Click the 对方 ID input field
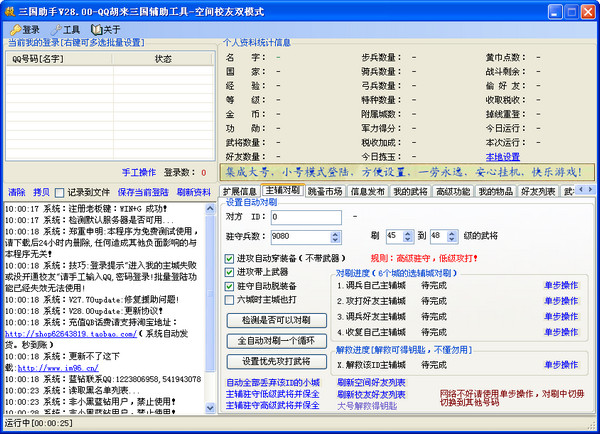 (x=306, y=217)
